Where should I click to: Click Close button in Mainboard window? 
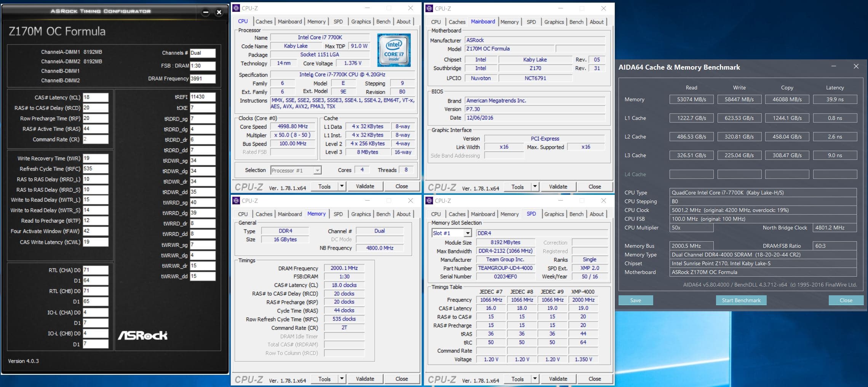tap(595, 186)
